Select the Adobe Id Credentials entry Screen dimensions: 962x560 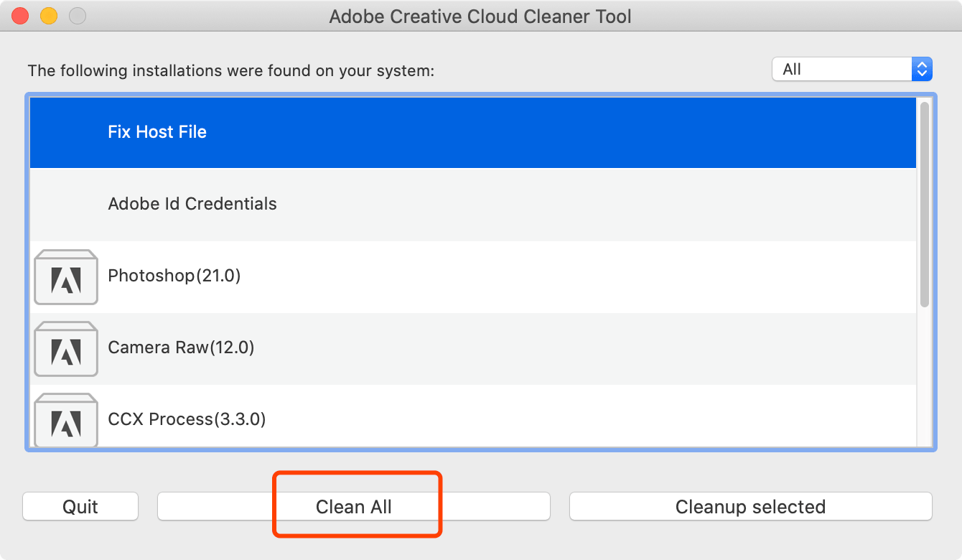192,204
